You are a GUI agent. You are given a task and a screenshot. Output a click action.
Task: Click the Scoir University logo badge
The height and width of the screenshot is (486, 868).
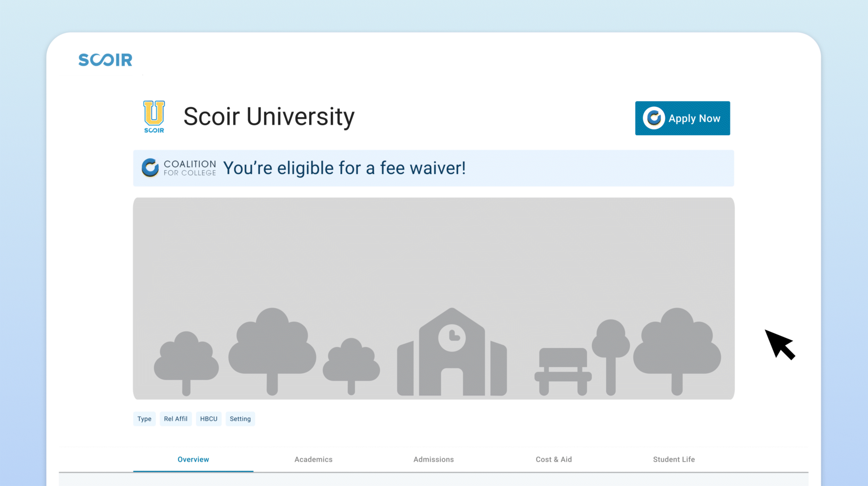coord(154,116)
